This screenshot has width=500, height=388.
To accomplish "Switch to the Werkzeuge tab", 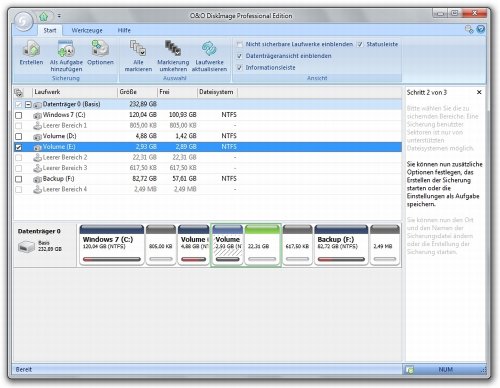I will point(87,30).
